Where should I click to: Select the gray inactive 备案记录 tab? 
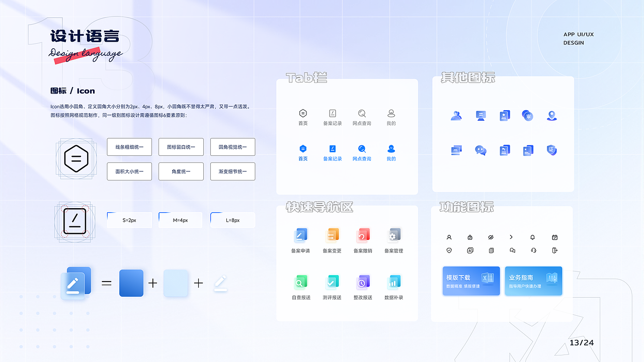pyautogui.click(x=333, y=118)
